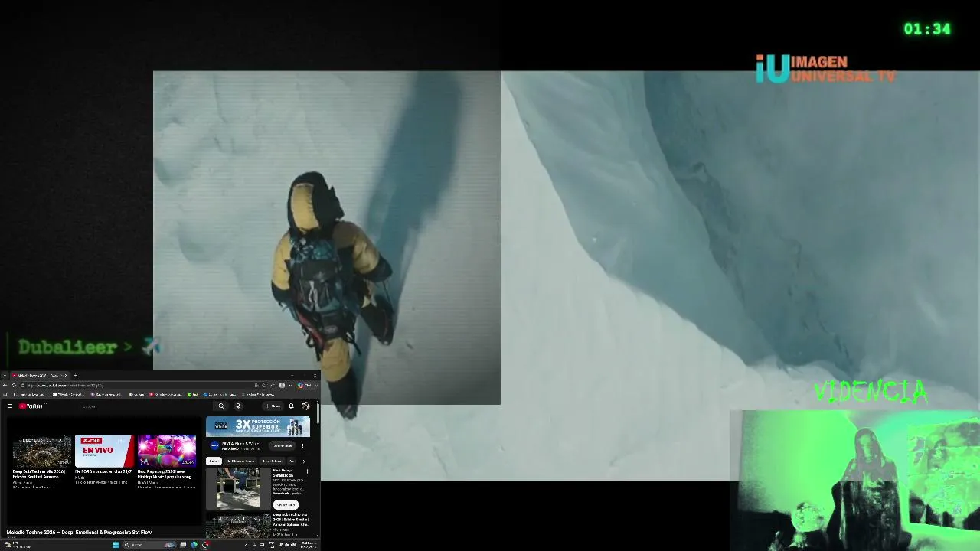Open the YouTube hamburger guide menu
The image size is (980, 551).
tap(9, 406)
